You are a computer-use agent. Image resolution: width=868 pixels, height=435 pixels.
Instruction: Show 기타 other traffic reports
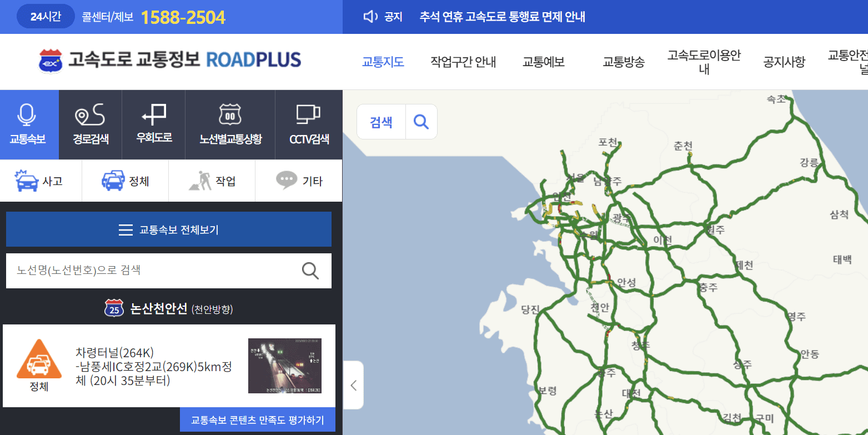[x=298, y=180]
